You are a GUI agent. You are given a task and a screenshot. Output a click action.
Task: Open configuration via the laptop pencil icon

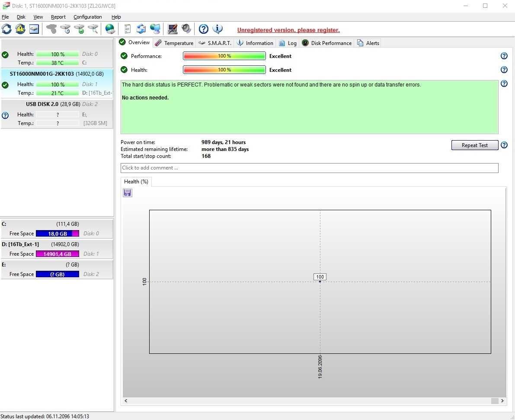(x=173, y=29)
